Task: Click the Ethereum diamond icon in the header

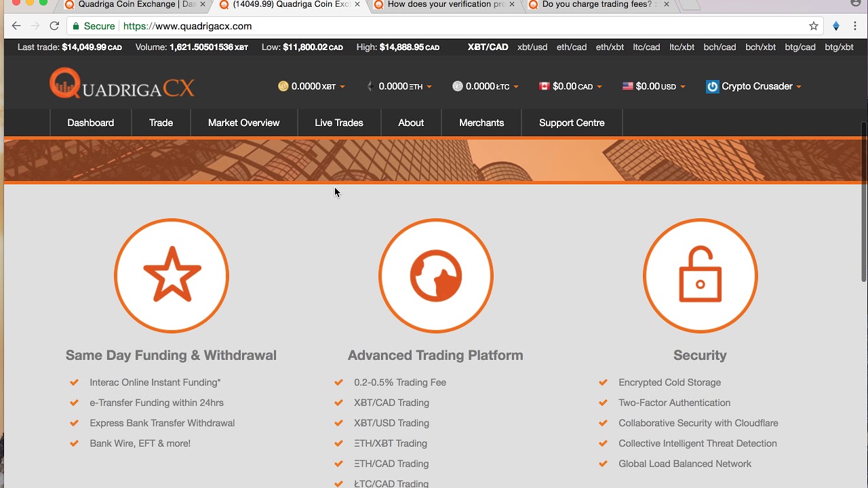Action: (x=370, y=86)
